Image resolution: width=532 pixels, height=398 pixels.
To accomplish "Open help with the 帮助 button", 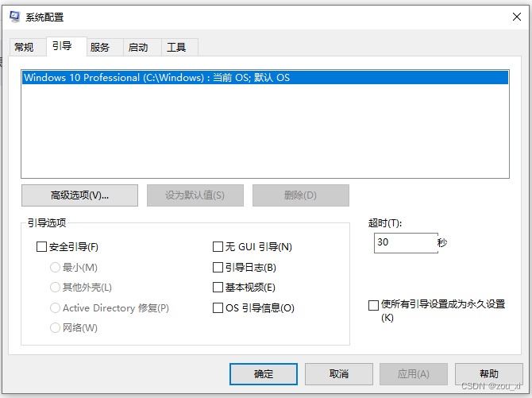I will pos(489,374).
